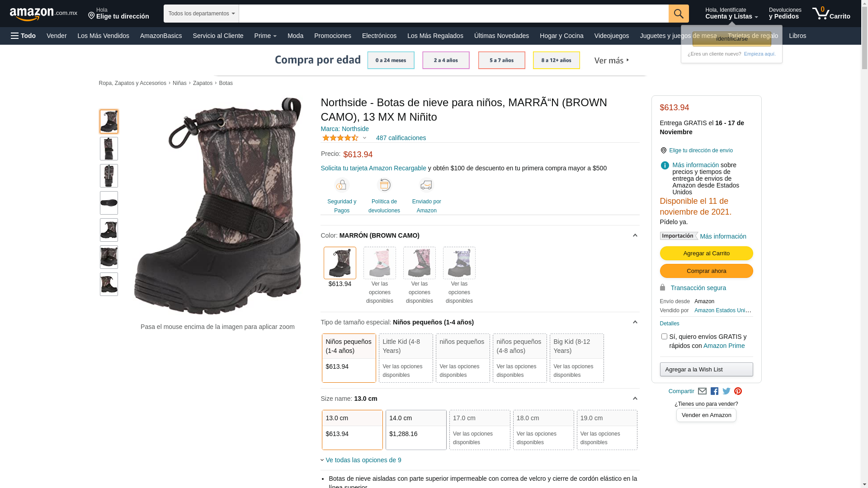Click the Seguridad y Pagos lock icon
868x488 pixels.
point(342,185)
